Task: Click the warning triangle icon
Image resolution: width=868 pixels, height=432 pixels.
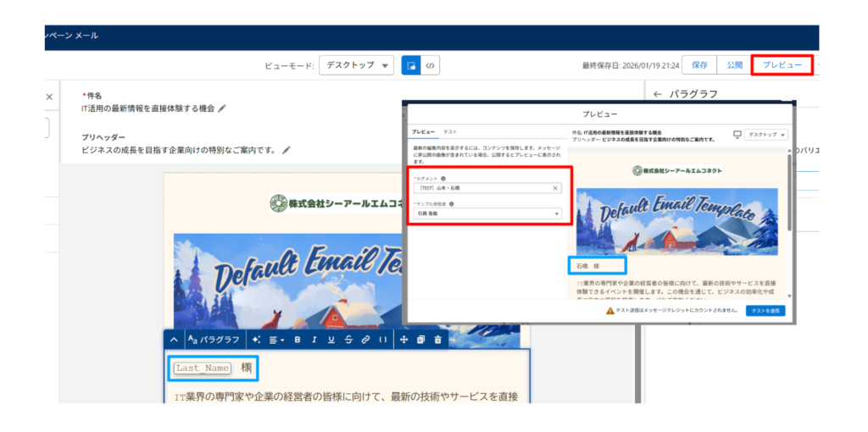Action: tap(610, 311)
